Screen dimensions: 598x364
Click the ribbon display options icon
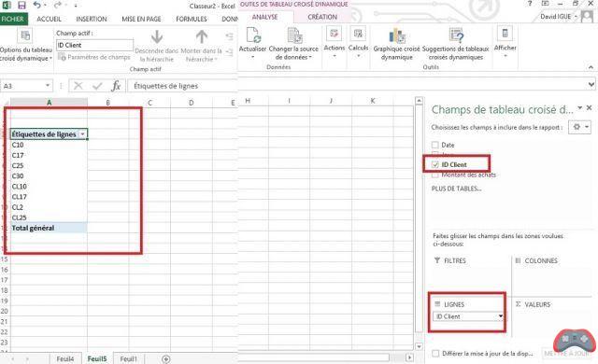tap(546, 4)
